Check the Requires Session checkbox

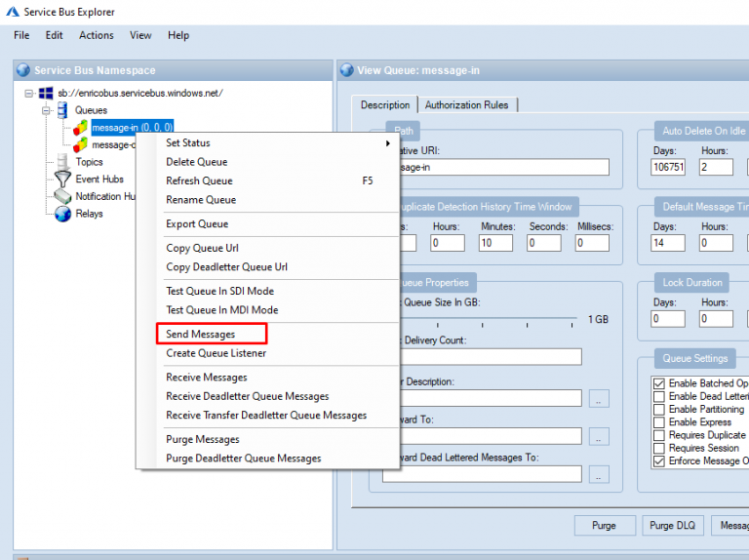click(658, 448)
